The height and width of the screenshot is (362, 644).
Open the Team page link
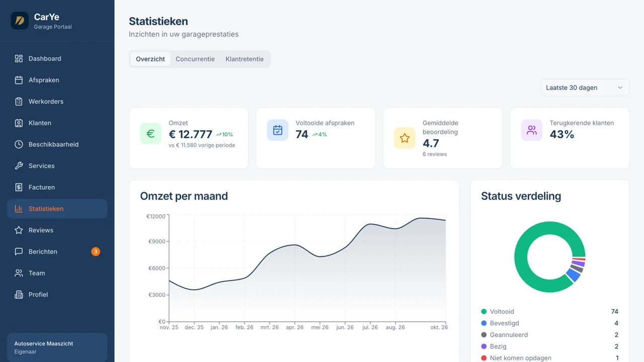pos(57,273)
